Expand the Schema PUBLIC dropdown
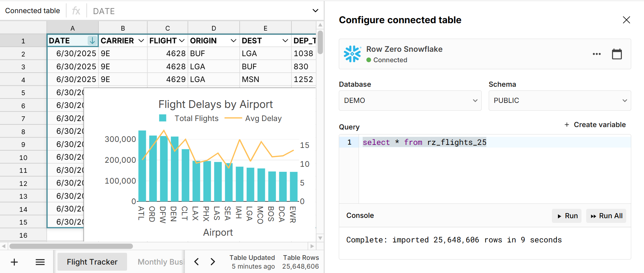Image resolution: width=644 pixels, height=273 pixels. (x=559, y=101)
